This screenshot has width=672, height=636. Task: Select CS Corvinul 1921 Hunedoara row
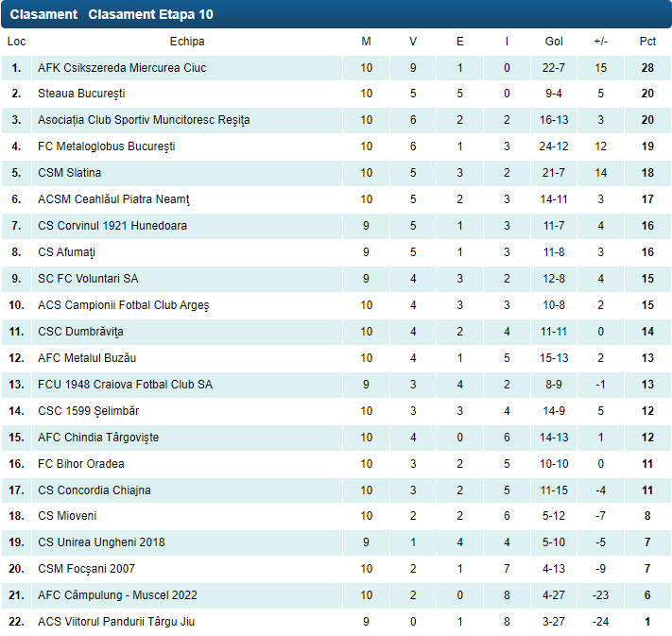(x=112, y=226)
